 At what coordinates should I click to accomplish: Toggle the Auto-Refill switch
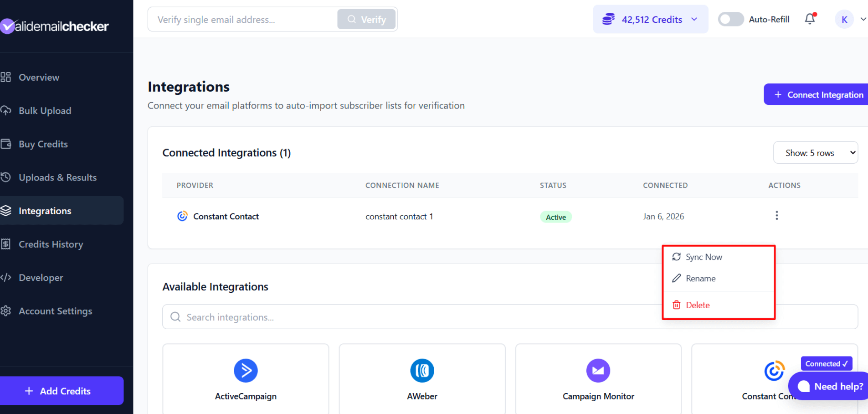pyautogui.click(x=731, y=19)
